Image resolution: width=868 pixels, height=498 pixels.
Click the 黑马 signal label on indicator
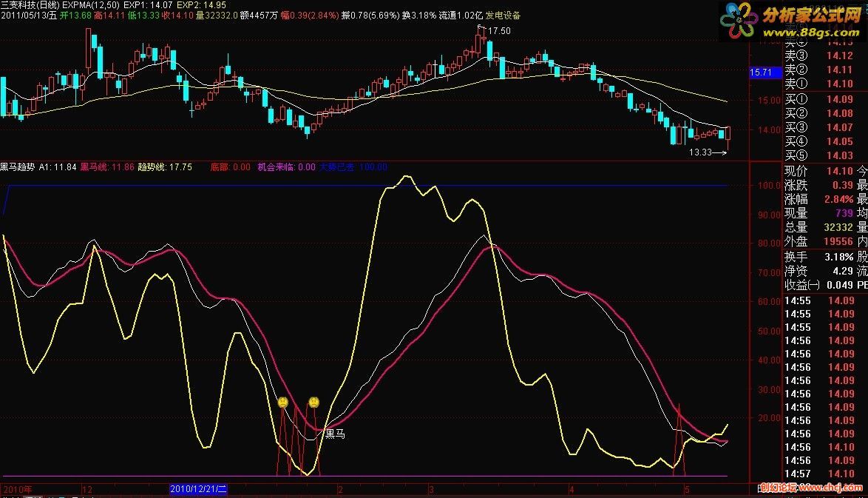click(335, 434)
